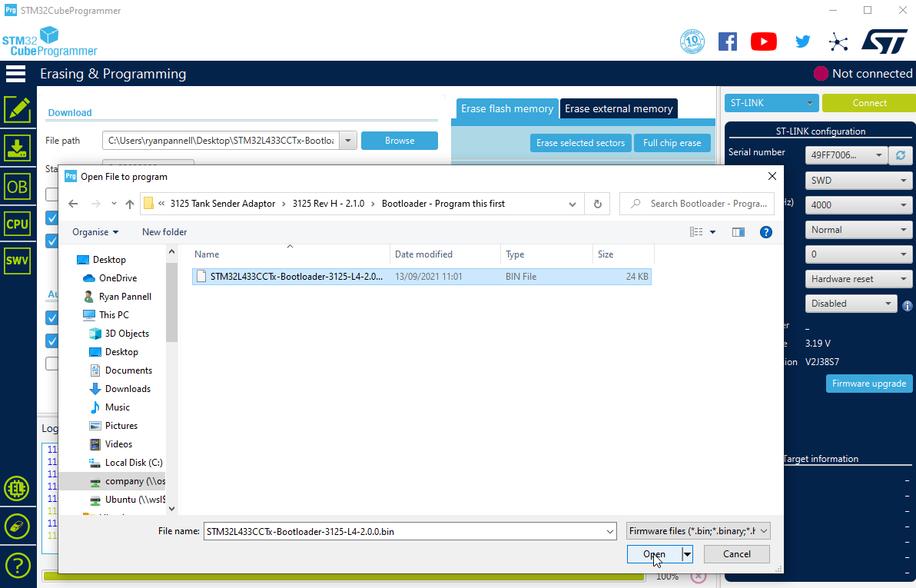The width and height of the screenshot is (916, 588).
Task: Open the ST-LINK interface dropdown
Action: [x=771, y=103]
